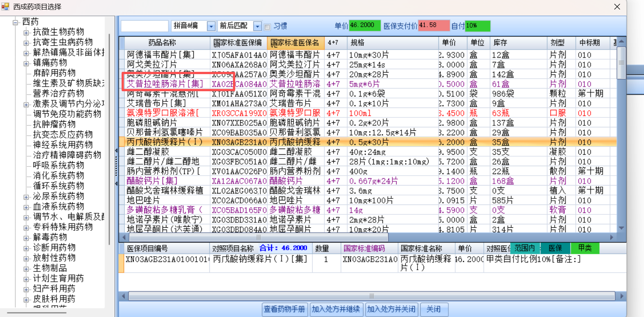Screen dimensions: 644x317
Task: Click the 查看药物手册 button
Action: [285, 309]
